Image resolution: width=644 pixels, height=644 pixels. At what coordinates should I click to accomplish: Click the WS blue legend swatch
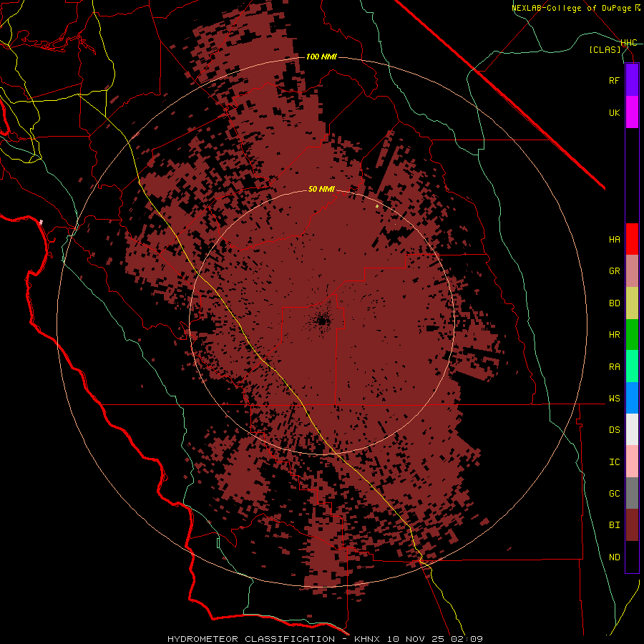tap(632, 398)
